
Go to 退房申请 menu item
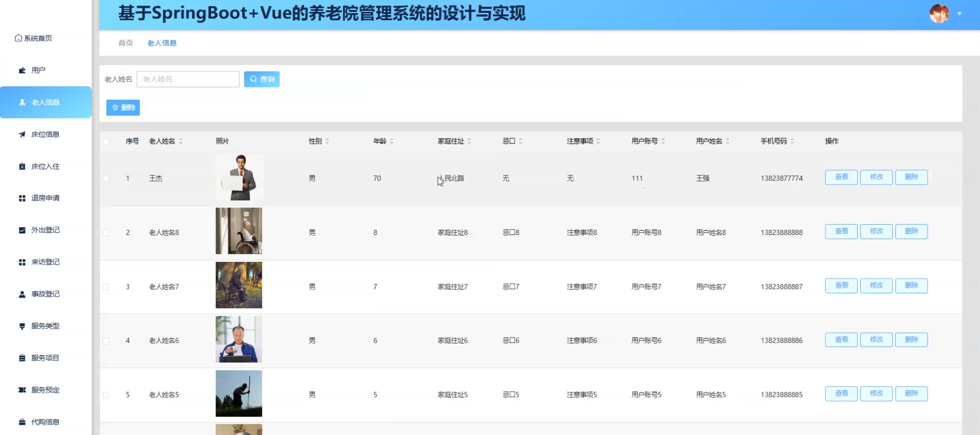46,198
